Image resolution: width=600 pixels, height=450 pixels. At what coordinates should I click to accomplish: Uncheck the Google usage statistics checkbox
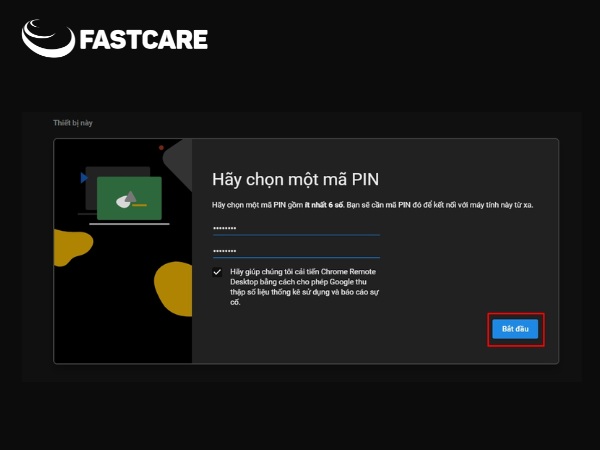[217, 272]
